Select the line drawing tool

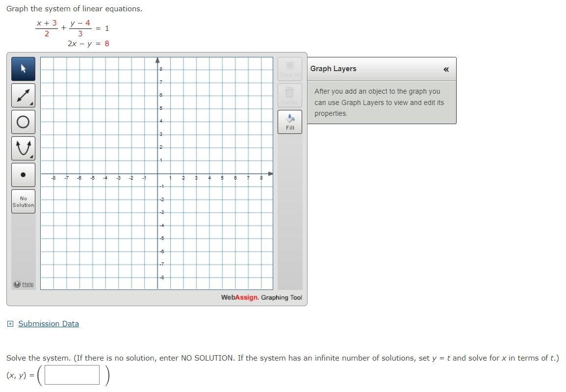23,95
